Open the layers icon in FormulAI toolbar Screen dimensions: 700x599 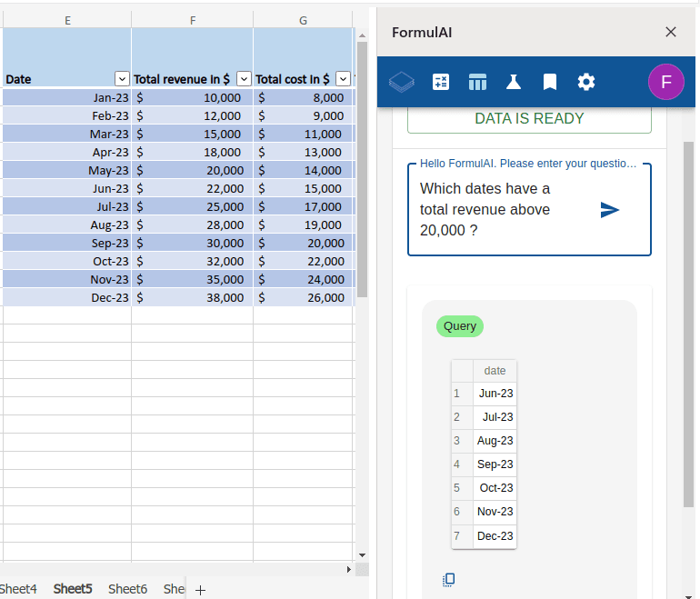pyautogui.click(x=402, y=82)
